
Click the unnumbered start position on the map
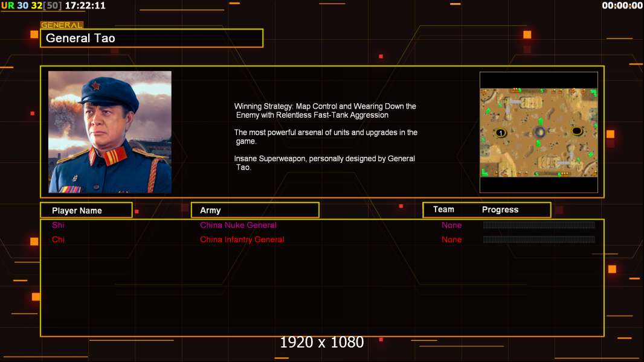point(577,131)
